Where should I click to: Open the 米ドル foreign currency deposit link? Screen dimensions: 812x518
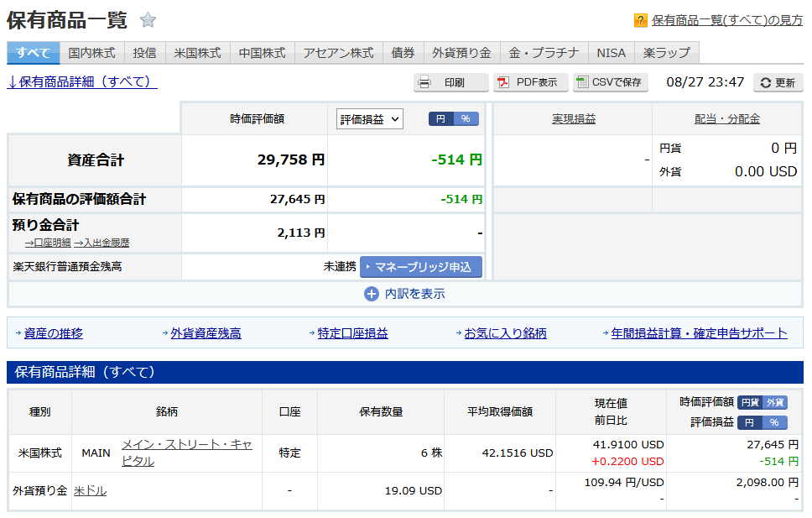90,491
